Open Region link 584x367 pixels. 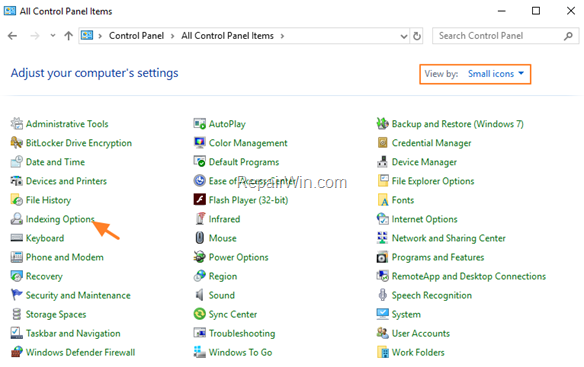click(223, 276)
